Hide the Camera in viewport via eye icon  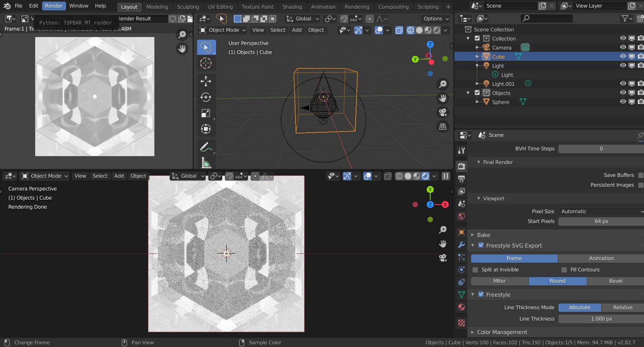point(623,47)
